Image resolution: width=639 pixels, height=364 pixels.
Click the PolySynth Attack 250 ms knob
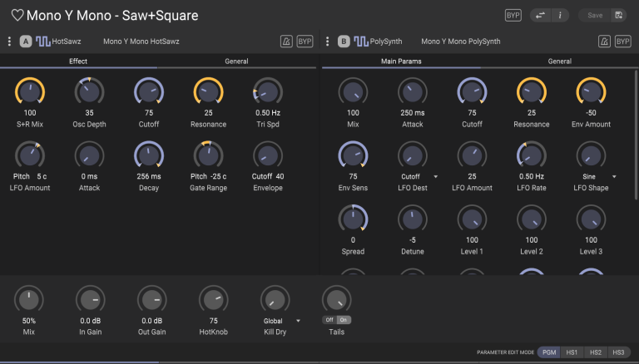(x=413, y=91)
